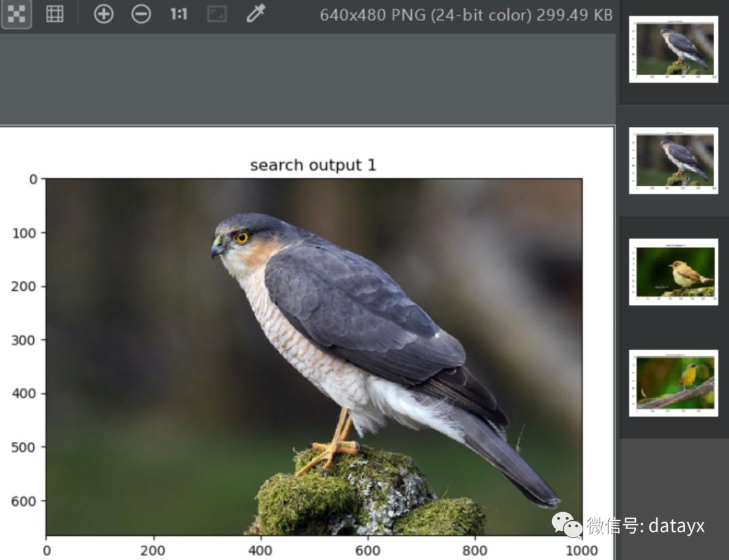This screenshot has width=729, height=560.
Task: Toggle the grid overlay icon
Action: (55, 14)
